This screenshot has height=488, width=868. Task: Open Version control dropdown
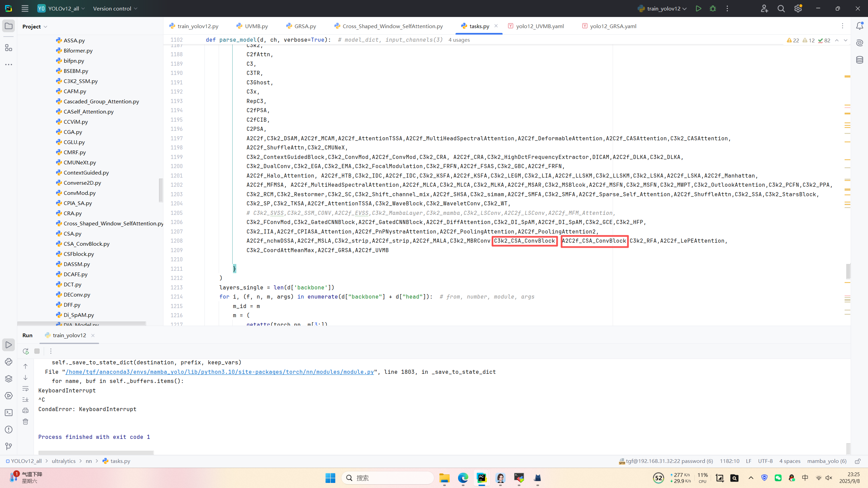click(x=115, y=8)
